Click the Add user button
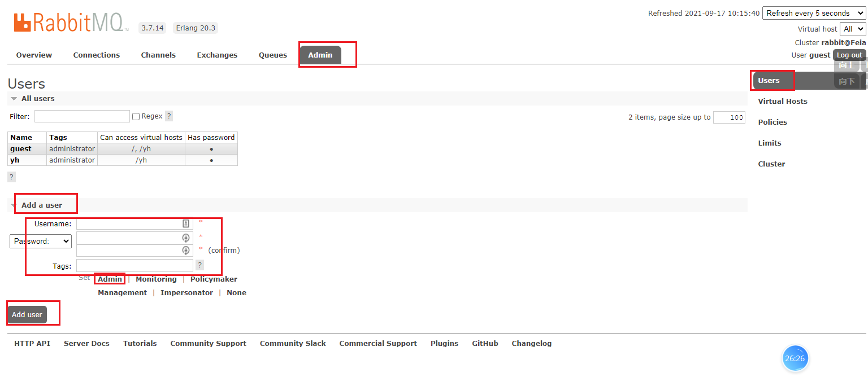The width and height of the screenshot is (868, 377). 27,314
